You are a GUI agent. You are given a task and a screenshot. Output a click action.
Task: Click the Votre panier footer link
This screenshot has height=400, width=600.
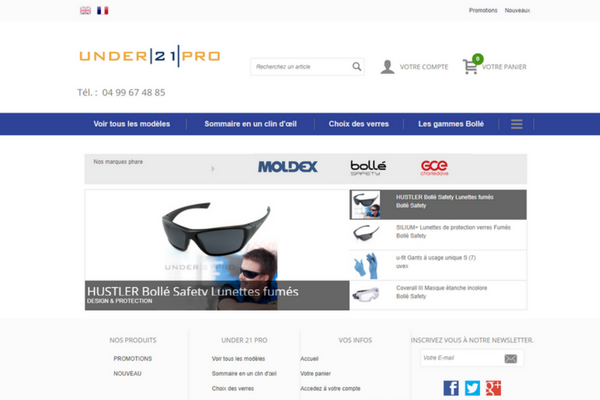pos(315,374)
